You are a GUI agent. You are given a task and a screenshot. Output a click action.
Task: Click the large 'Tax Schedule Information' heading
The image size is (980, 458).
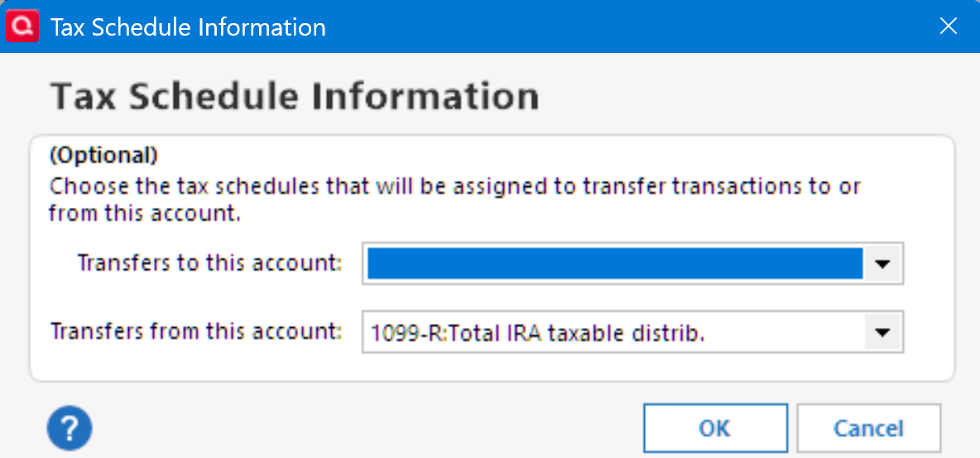point(295,97)
